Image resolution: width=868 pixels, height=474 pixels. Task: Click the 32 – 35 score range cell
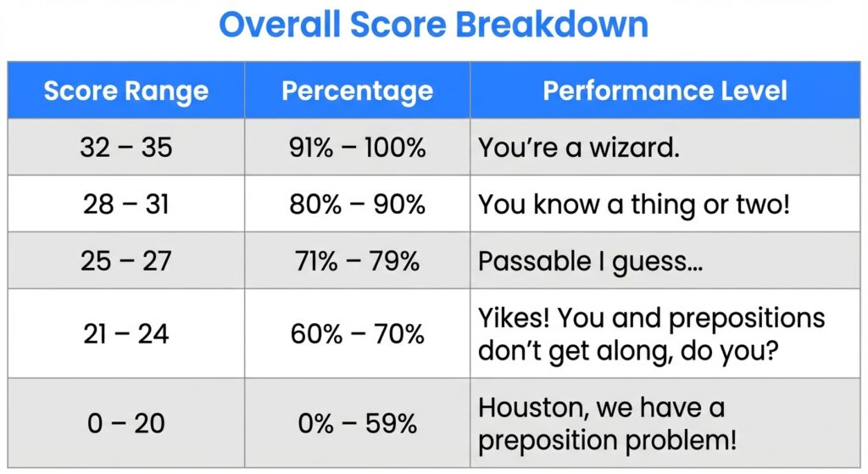coord(125,148)
